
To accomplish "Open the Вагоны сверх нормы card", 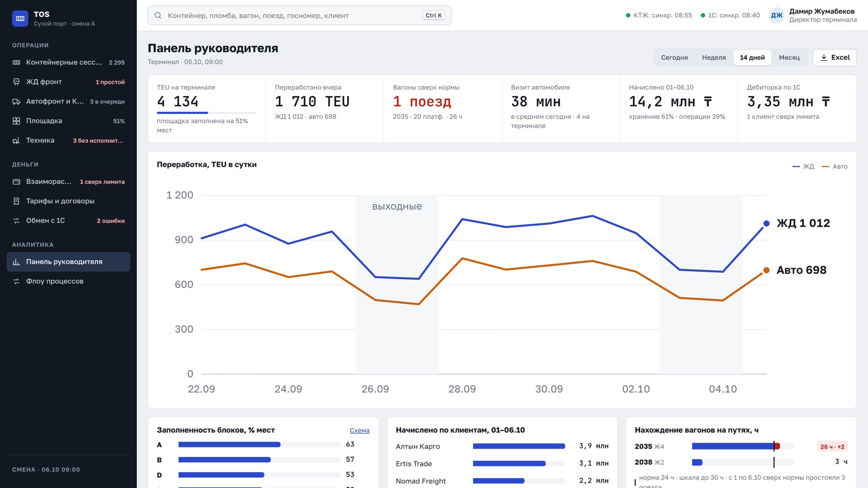I will coord(443,109).
